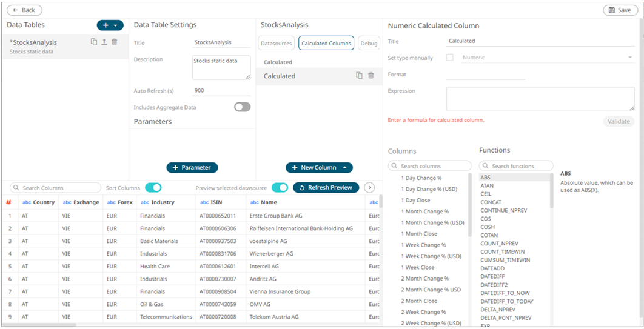Click the upload icon for StocksAnalysis
644x329 pixels.
point(104,42)
